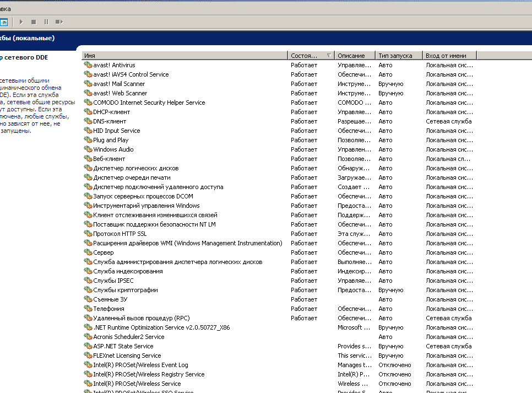Click gear icon of Службы криптографии row
The height and width of the screenshot is (393, 532).
click(x=88, y=290)
